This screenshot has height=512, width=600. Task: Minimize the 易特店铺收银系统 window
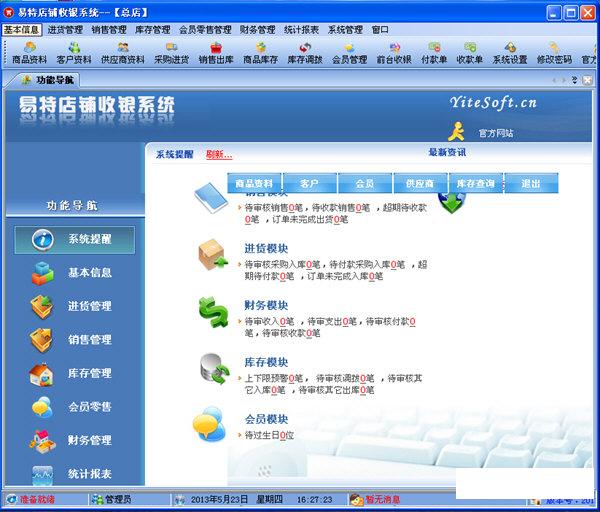554,13
